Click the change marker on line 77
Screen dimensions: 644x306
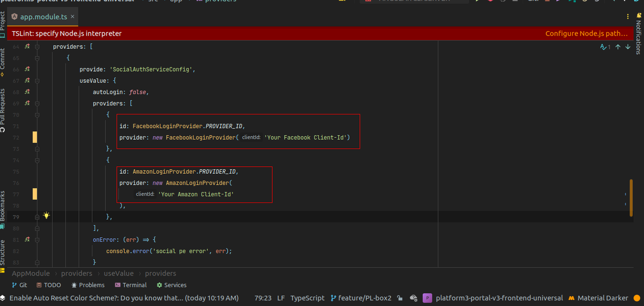pos(35,194)
